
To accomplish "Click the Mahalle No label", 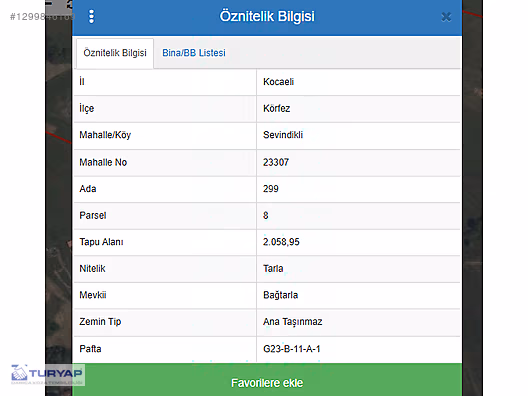I will coord(103,162).
